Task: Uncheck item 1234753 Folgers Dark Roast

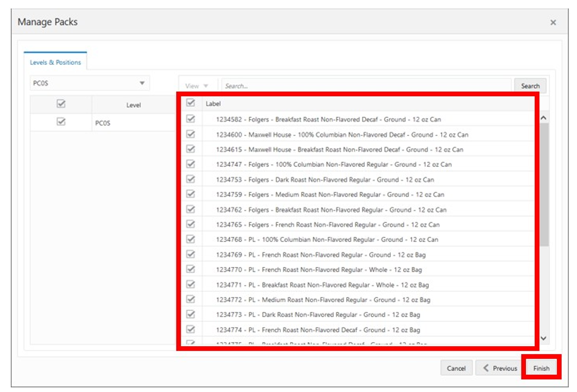Action: click(x=191, y=179)
